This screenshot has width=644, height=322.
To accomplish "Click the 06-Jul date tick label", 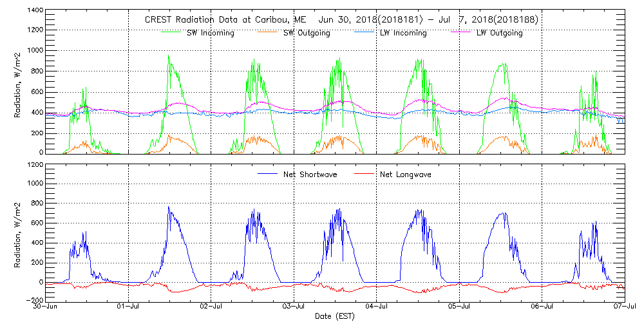I will [542, 307].
